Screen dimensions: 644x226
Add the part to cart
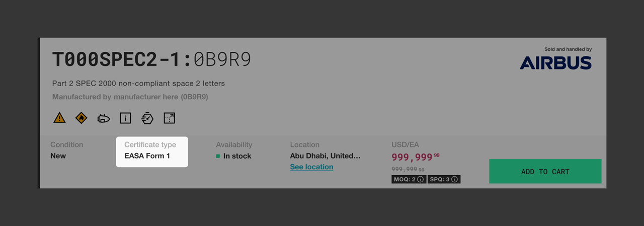(545, 171)
